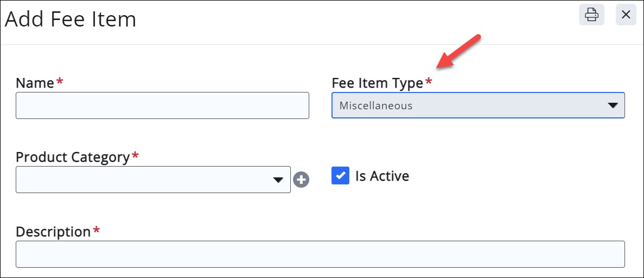Focus the Description text field
The height and width of the screenshot is (278, 644).
320,254
